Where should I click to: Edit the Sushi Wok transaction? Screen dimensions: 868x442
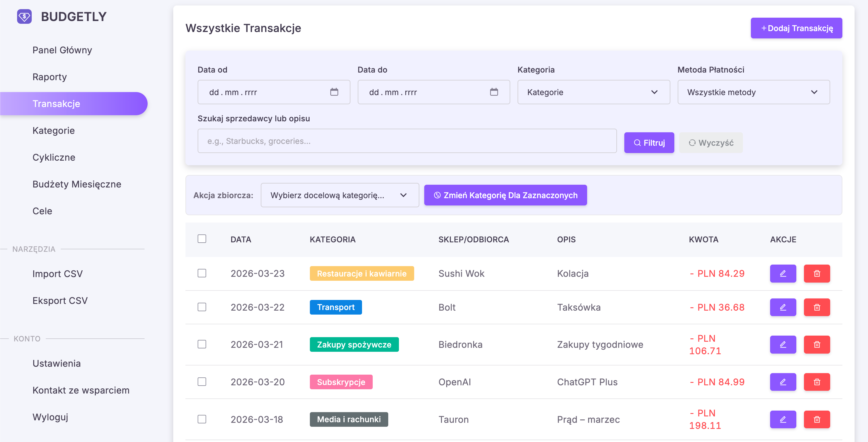(x=783, y=273)
